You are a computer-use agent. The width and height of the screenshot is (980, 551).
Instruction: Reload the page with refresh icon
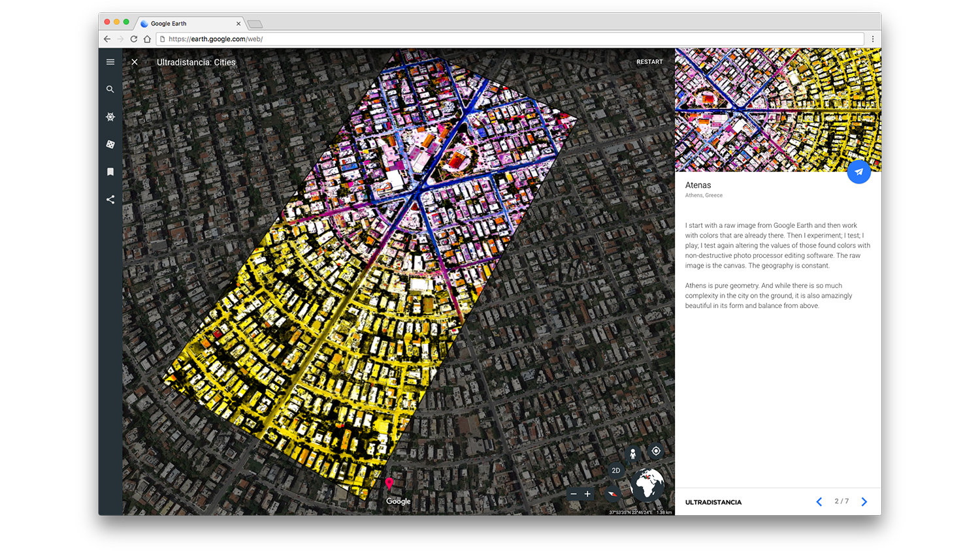point(134,39)
